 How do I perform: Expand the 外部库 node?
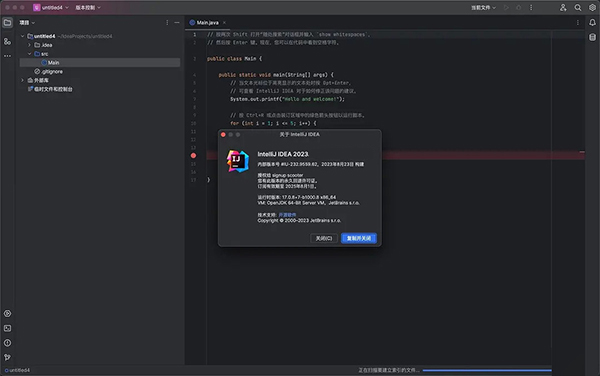pyautogui.click(x=23, y=80)
